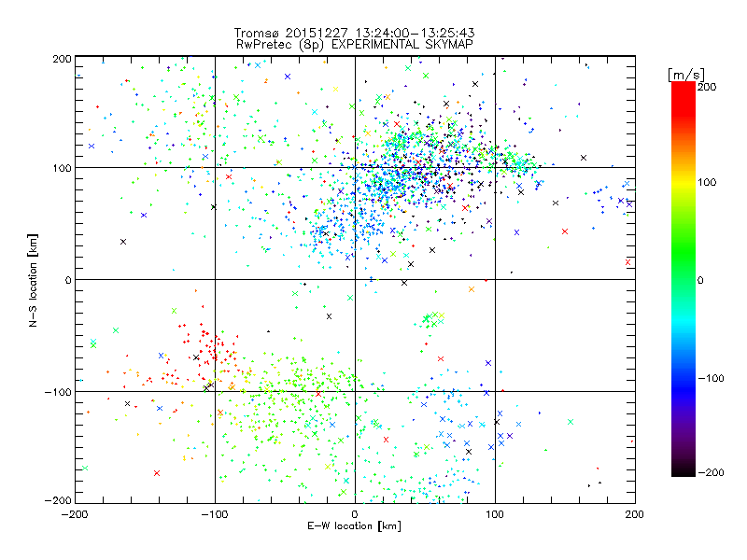Viewport: 747px width, 560px height.
Task: Click the x-axis tick label '200'
Action: 635,514
